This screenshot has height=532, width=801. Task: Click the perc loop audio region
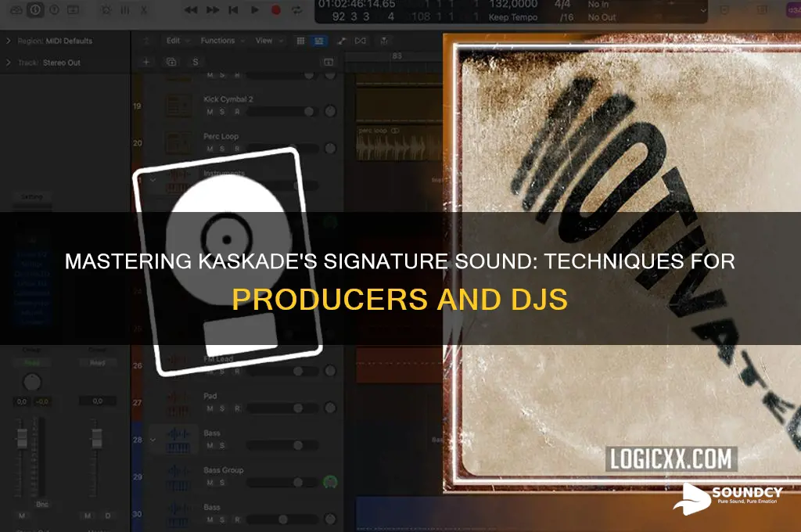(x=400, y=143)
